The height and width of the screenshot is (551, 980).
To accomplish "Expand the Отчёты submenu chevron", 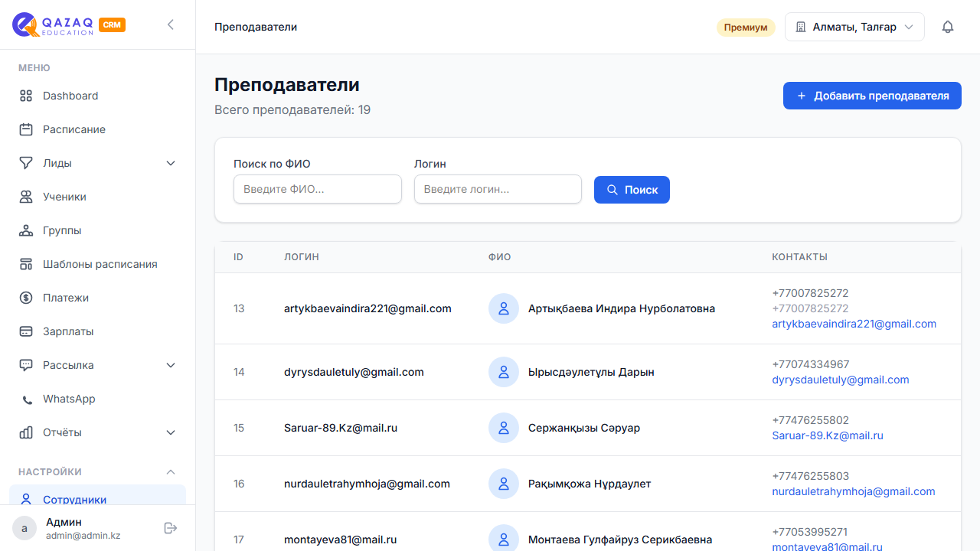I will pyautogui.click(x=171, y=432).
